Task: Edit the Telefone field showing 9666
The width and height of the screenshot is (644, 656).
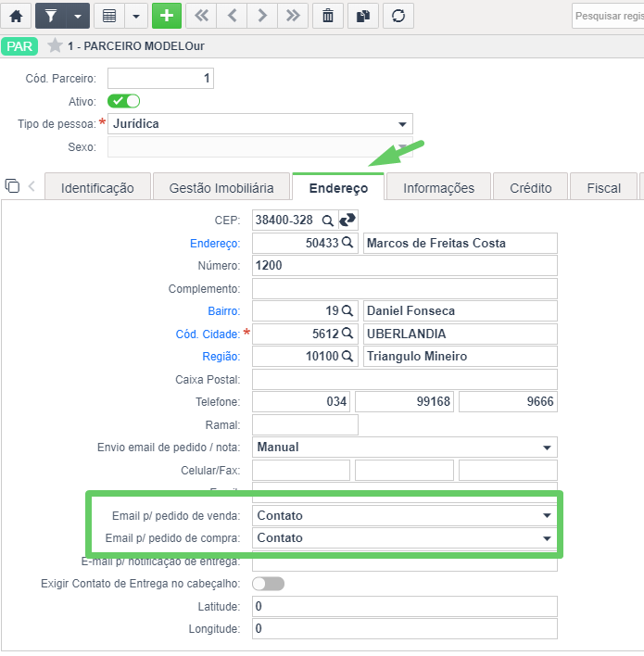Action: [x=508, y=401]
